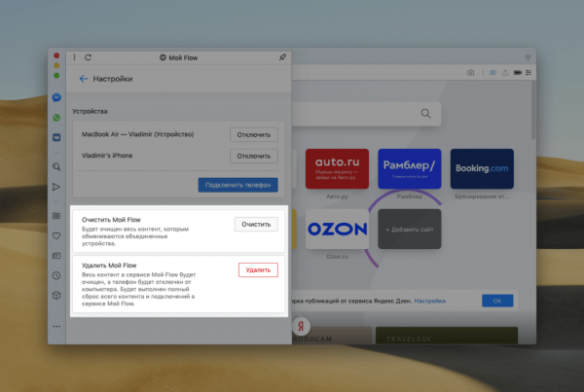
Task: Pin the My Flow panel
Action: pyautogui.click(x=282, y=57)
